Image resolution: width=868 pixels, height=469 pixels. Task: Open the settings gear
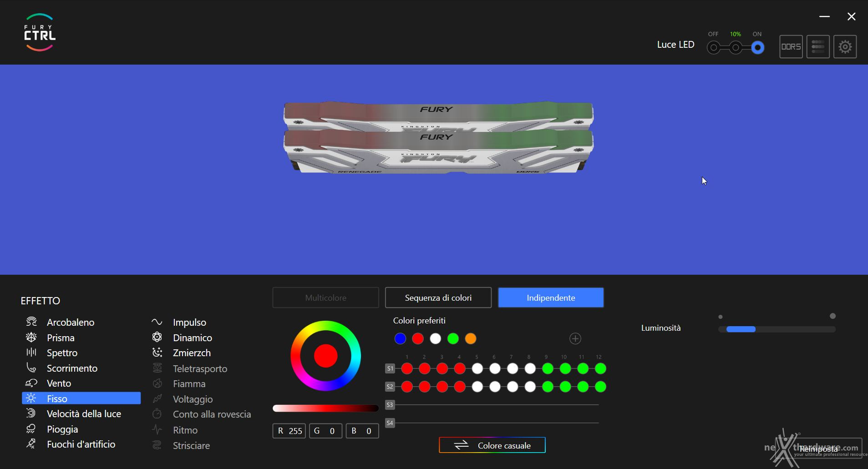(845, 46)
